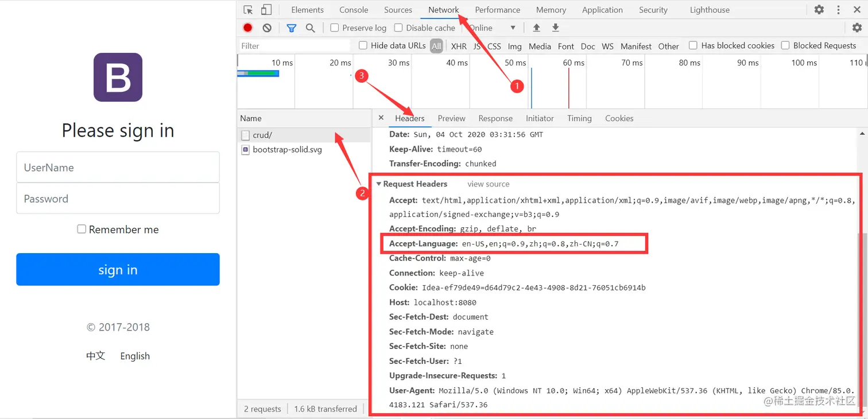The image size is (868, 419).
Task: View the Response tab
Action: pyautogui.click(x=495, y=118)
